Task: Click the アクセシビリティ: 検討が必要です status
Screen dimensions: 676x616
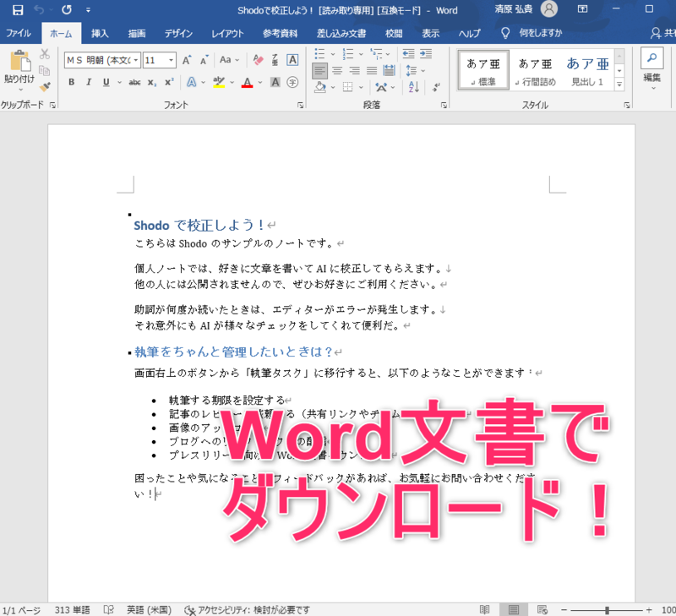Action: 247,609
